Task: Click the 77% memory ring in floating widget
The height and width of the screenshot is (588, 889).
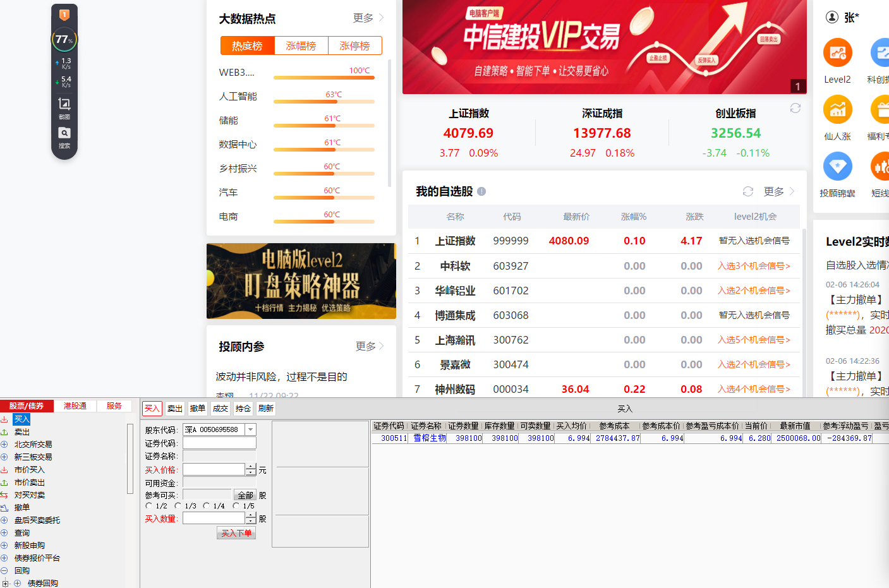Action: pos(64,39)
